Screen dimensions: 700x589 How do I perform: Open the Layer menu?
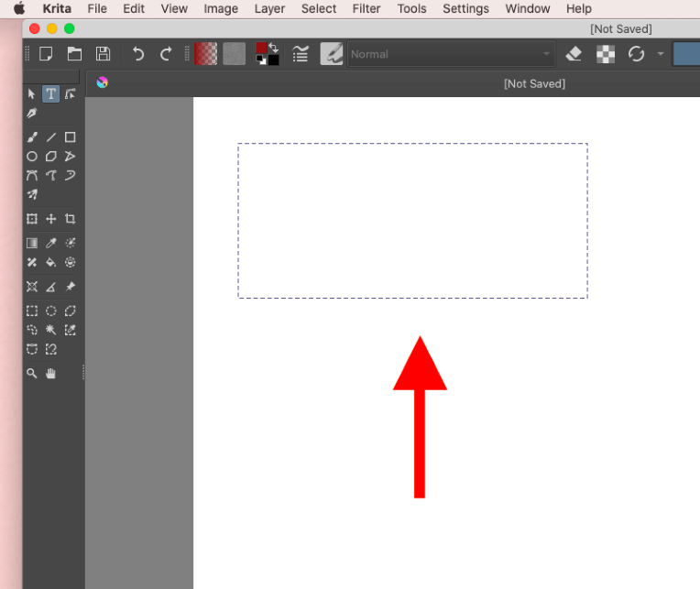click(269, 8)
